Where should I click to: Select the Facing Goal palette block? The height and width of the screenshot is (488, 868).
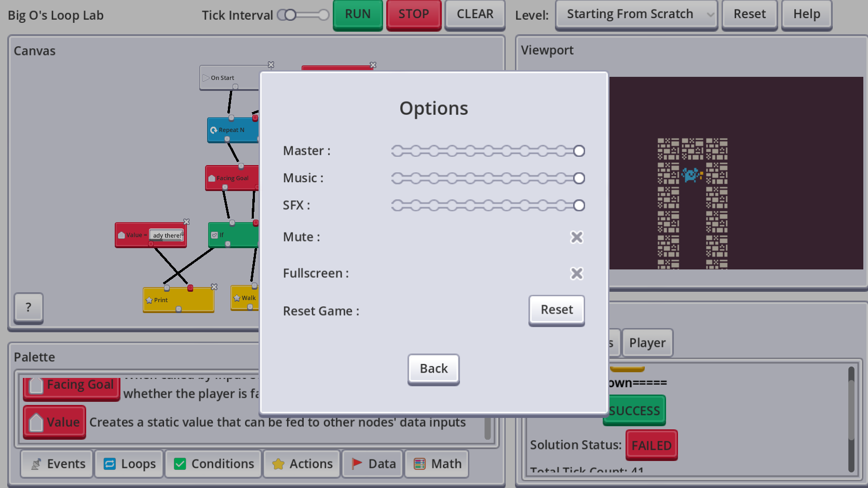[72, 387]
